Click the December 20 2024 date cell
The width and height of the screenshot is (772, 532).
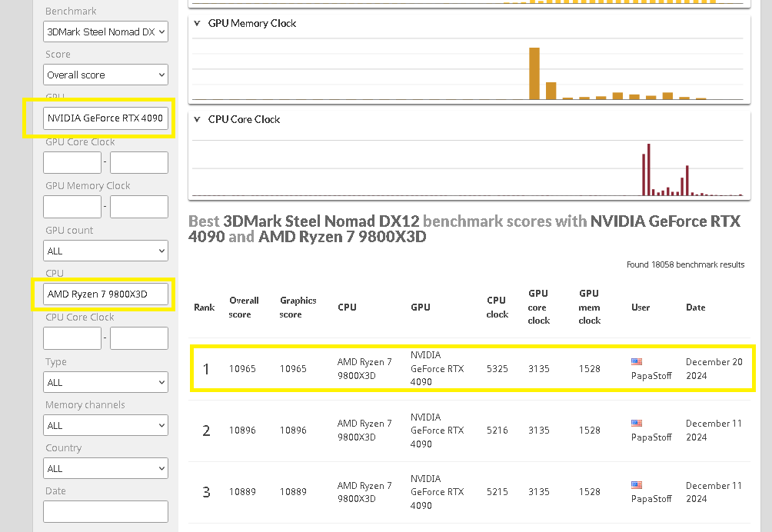714,368
